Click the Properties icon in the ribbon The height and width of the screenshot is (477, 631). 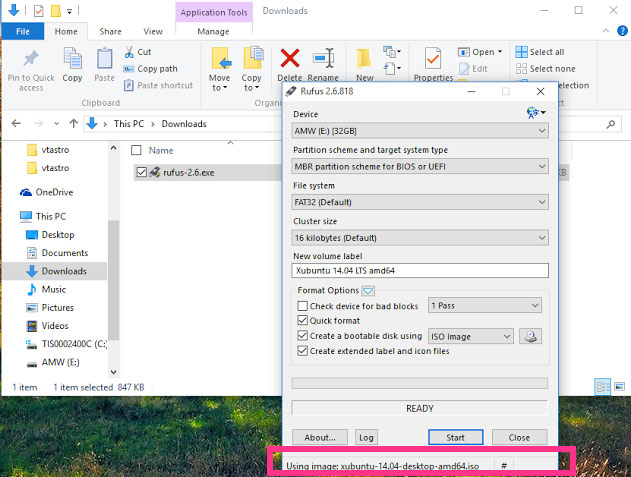click(x=433, y=58)
